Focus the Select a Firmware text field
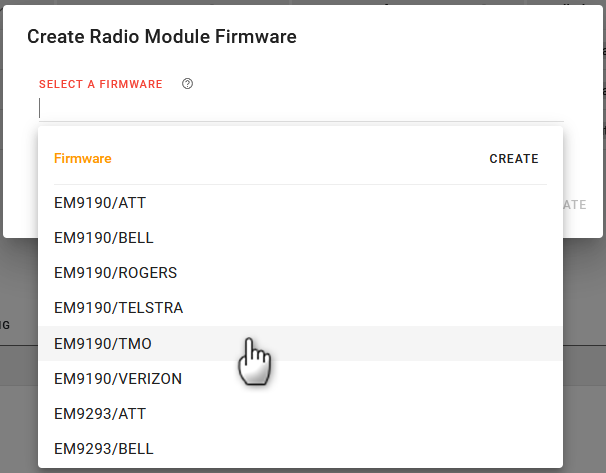The width and height of the screenshot is (606, 473). click(x=300, y=108)
